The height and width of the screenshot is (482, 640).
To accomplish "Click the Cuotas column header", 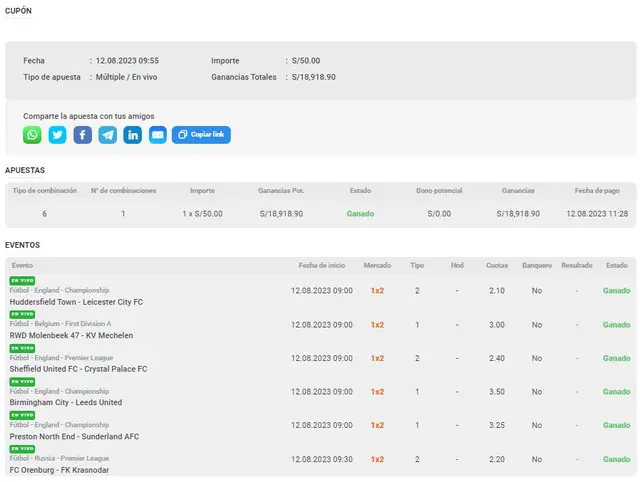I will pyautogui.click(x=497, y=265).
